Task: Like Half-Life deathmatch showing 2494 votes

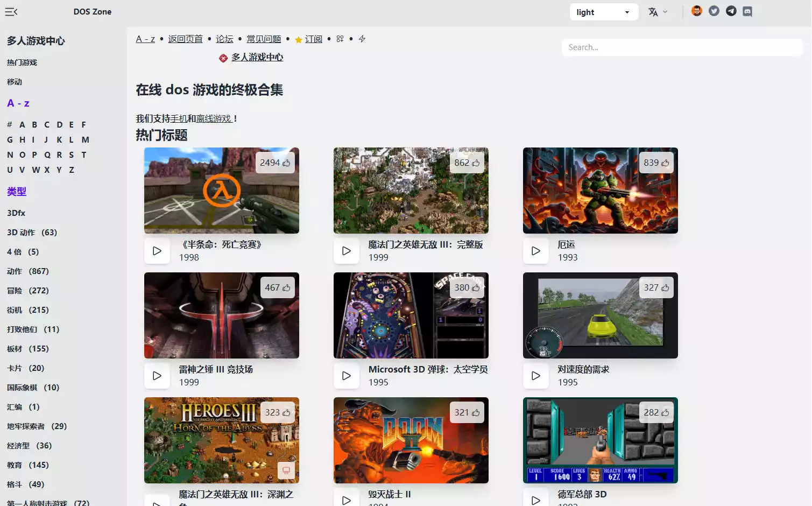Action: pyautogui.click(x=275, y=163)
